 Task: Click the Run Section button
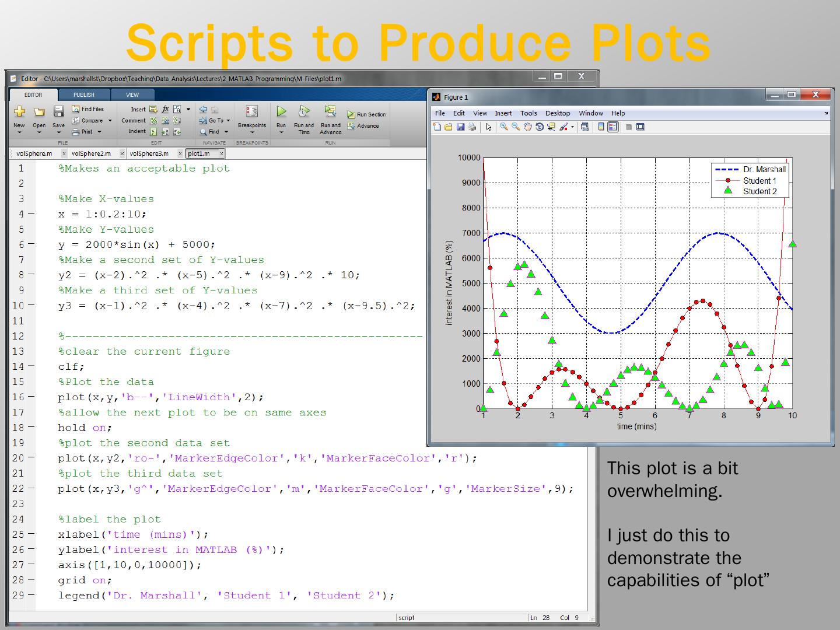coord(367,115)
